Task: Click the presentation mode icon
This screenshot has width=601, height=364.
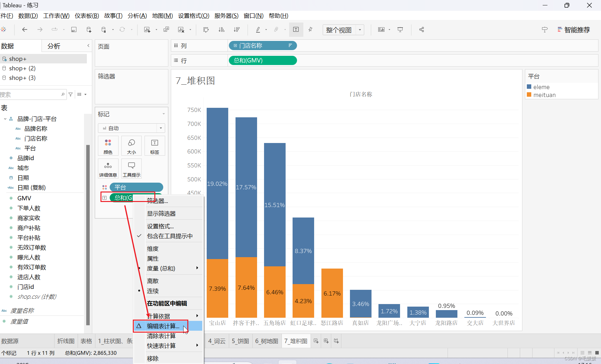Action: point(400,29)
